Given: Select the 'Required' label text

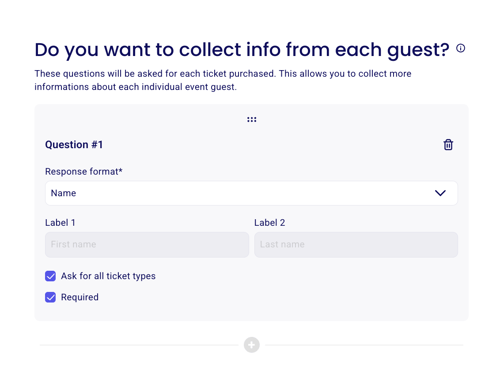Looking at the screenshot, I should click(x=80, y=297).
